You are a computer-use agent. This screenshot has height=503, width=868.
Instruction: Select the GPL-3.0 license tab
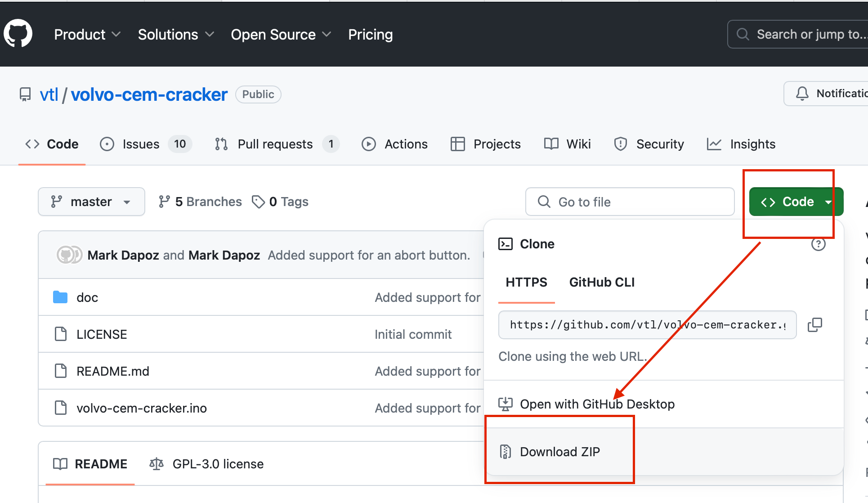click(206, 464)
